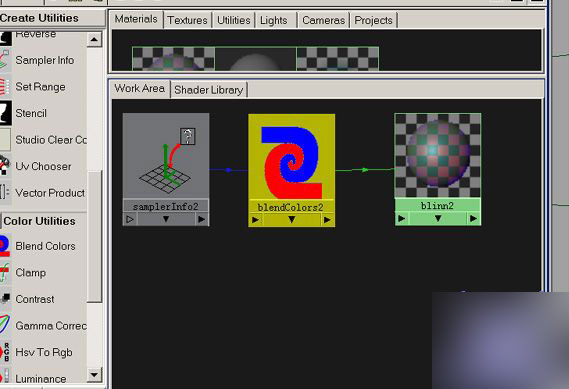Click the Vector Product utility icon

point(5,193)
